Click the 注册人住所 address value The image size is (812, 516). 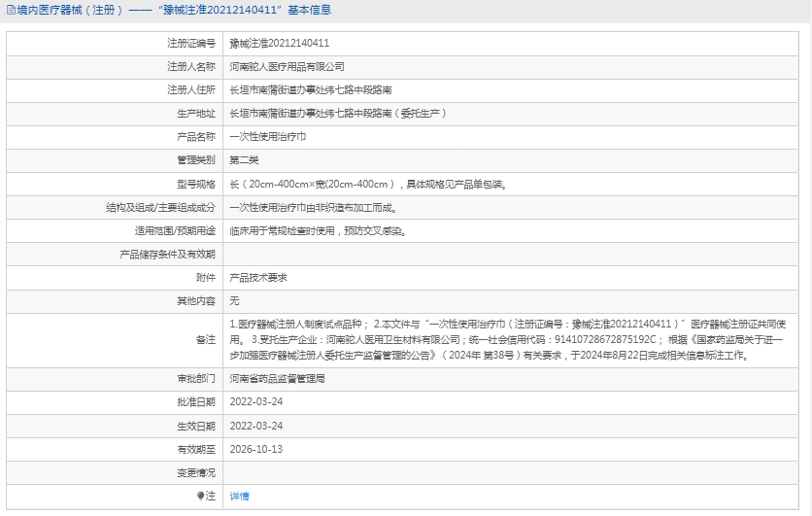tap(310, 90)
